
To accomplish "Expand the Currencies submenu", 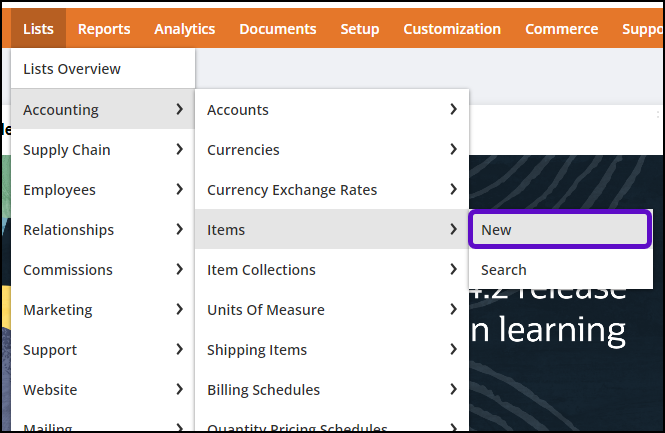I will pos(331,150).
